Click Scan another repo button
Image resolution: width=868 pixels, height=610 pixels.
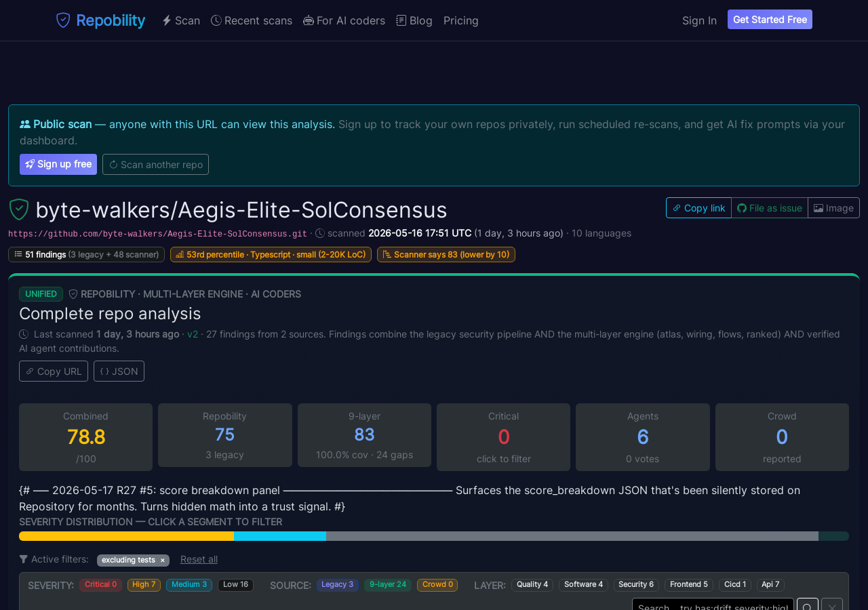[x=155, y=164]
